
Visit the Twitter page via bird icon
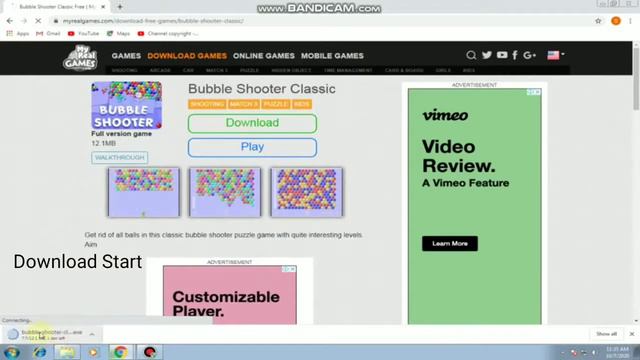coord(487,55)
